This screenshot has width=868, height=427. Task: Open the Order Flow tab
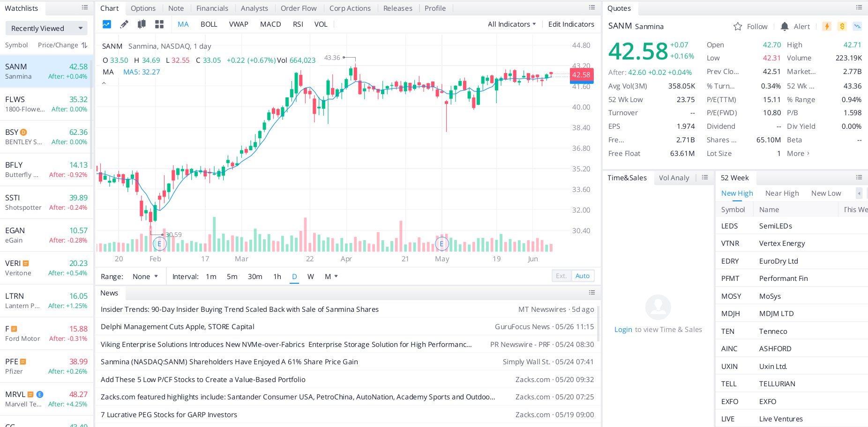click(x=299, y=8)
